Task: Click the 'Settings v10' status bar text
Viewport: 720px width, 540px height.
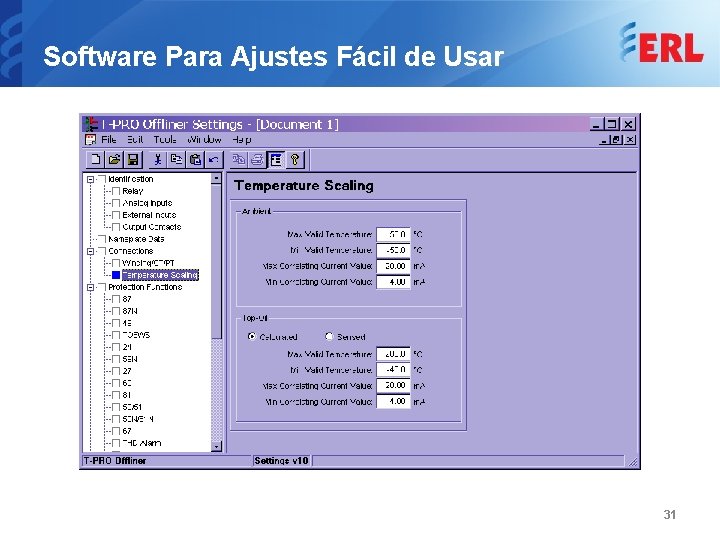Action: [x=281, y=461]
